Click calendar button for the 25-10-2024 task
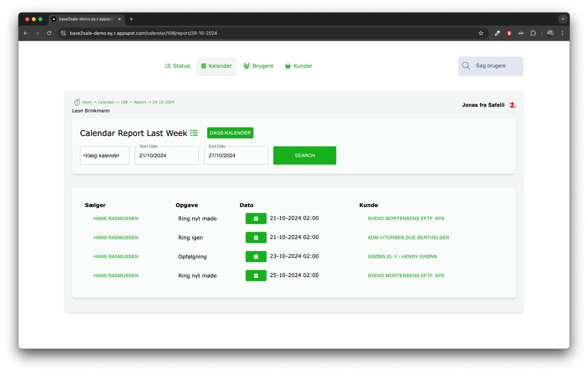The width and height of the screenshot is (588, 373). (256, 276)
